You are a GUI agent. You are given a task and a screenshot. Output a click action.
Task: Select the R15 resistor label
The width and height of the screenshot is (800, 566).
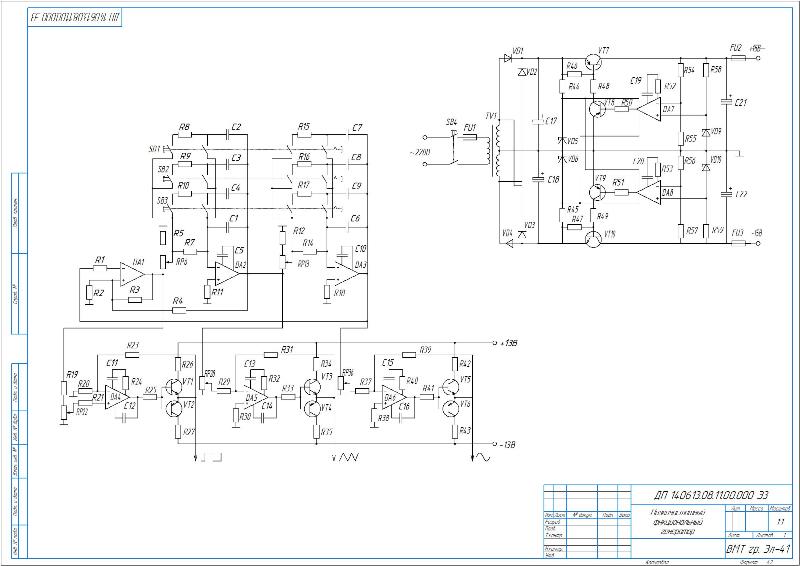[x=304, y=127]
